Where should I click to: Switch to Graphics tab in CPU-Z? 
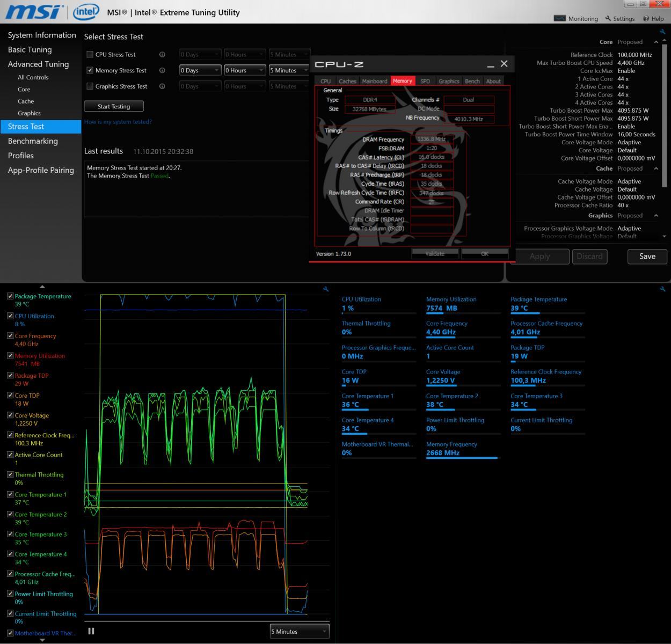(449, 81)
